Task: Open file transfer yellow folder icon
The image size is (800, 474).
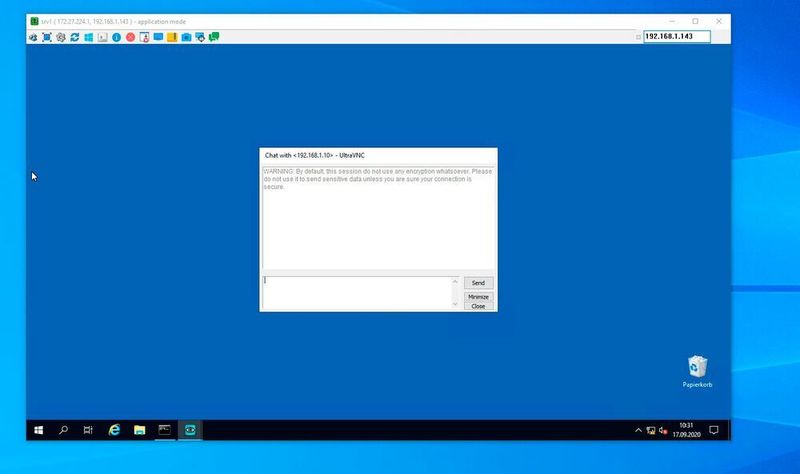Action: coord(172,37)
